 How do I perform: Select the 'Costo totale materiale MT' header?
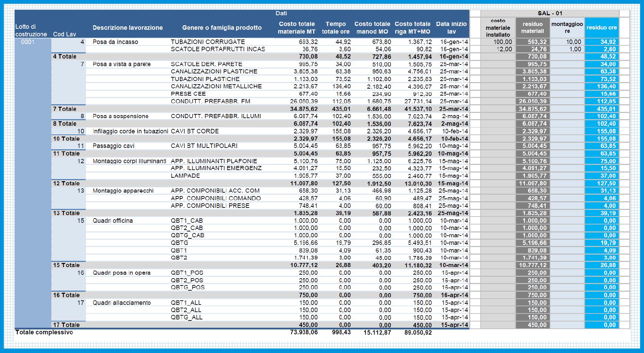[297, 28]
